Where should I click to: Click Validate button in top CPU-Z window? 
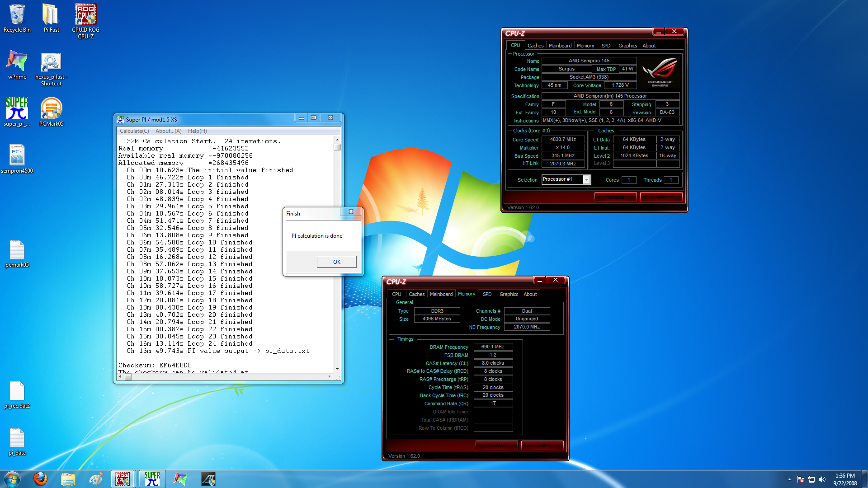click(615, 197)
